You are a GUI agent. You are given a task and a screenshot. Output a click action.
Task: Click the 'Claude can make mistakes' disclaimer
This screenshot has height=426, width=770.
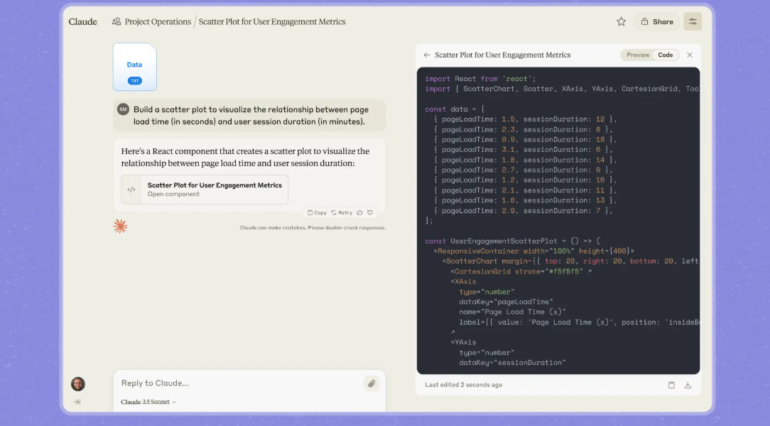click(x=312, y=227)
